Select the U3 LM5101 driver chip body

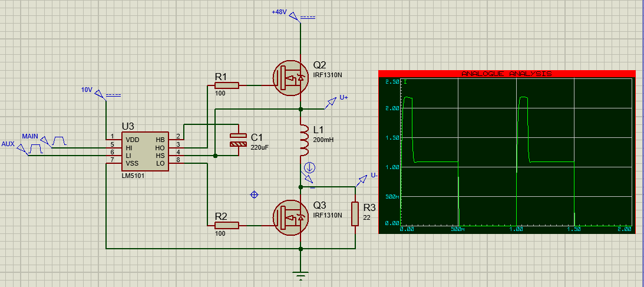coord(144,151)
